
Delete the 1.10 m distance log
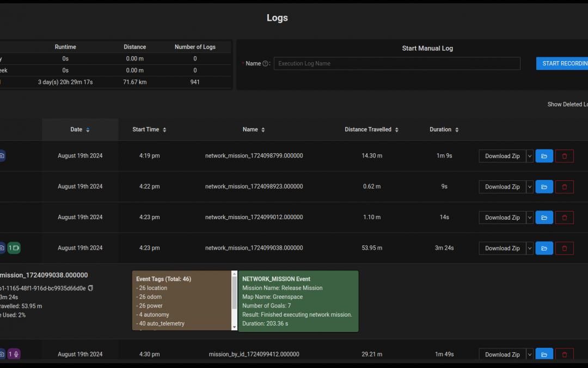pyautogui.click(x=564, y=218)
